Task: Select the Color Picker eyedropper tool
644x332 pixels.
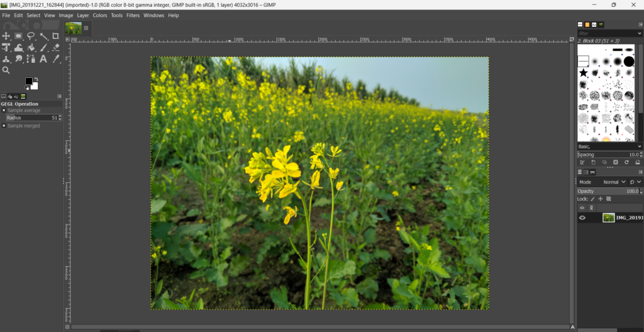Action: [x=56, y=58]
